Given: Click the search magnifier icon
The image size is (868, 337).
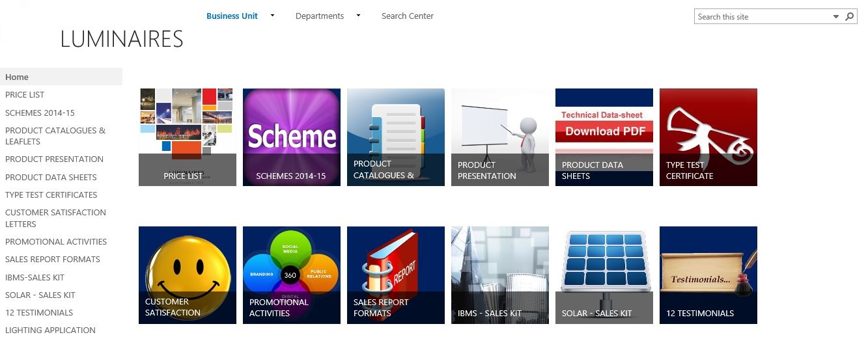Looking at the screenshot, I should [850, 17].
